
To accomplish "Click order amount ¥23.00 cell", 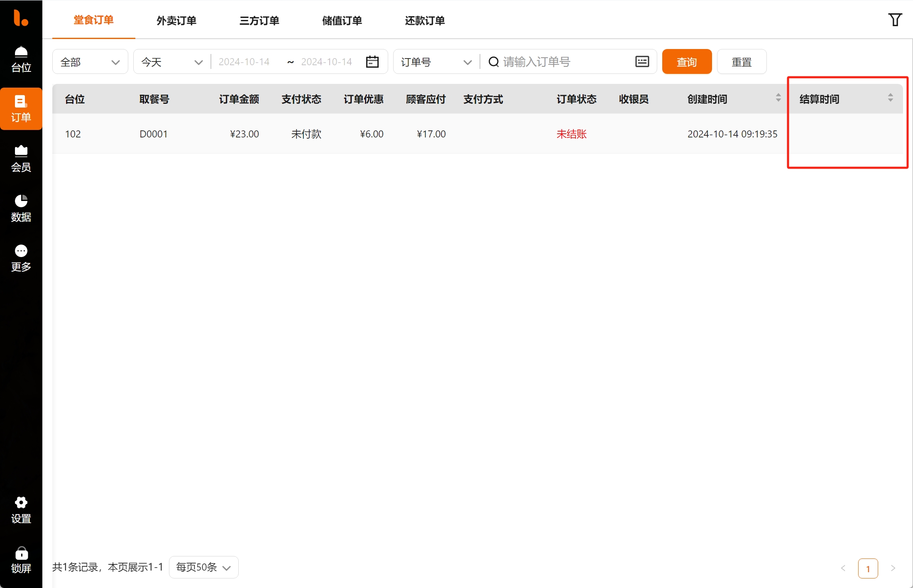I will [244, 134].
